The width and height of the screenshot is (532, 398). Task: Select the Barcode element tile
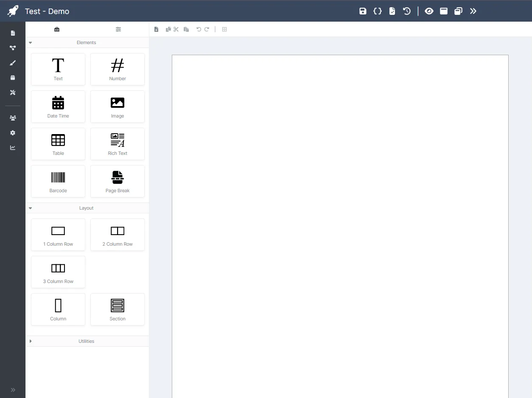(58, 181)
